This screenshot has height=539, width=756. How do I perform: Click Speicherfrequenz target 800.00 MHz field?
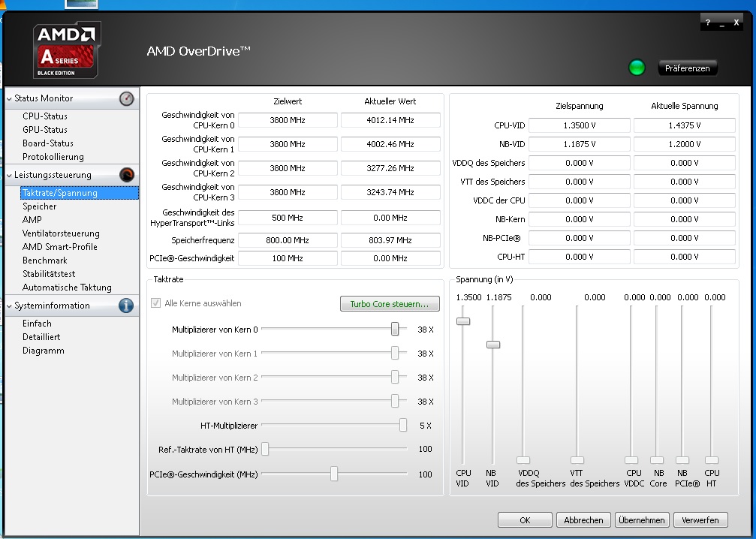coord(288,240)
